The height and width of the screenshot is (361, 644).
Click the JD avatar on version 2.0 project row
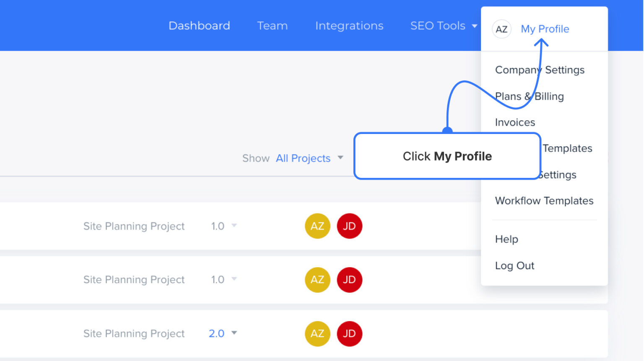[350, 333]
